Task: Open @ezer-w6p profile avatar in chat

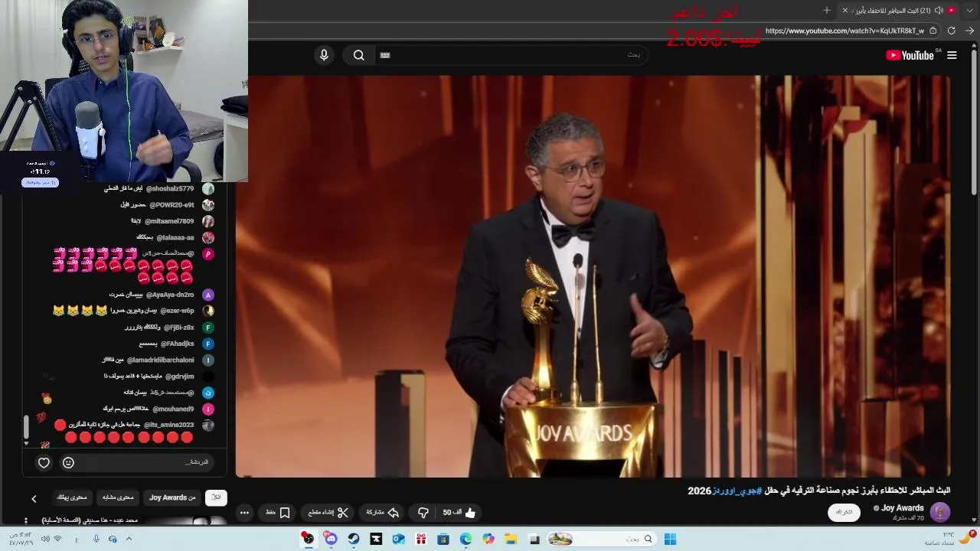Action: (208, 311)
